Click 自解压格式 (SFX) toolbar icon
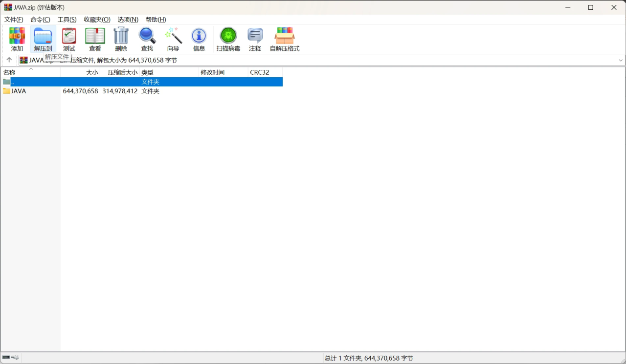The width and height of the screenshot is (626, 364). click(x=285, y=39)
